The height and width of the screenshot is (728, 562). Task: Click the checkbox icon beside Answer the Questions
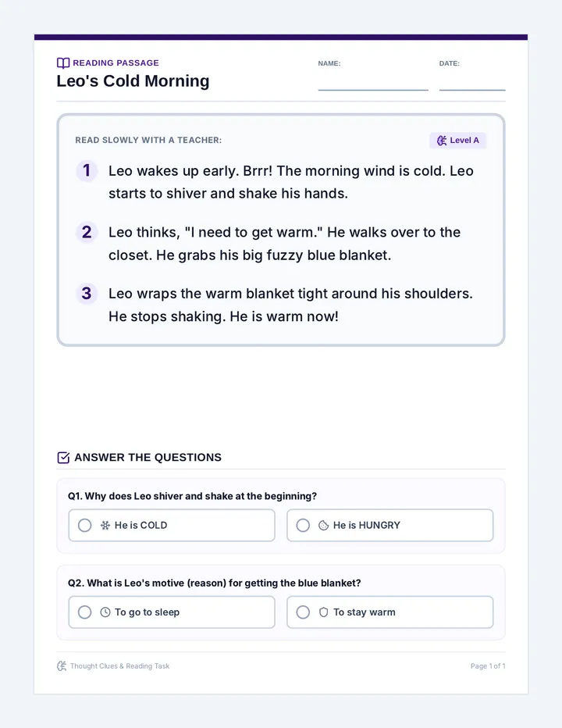point(63,457)
